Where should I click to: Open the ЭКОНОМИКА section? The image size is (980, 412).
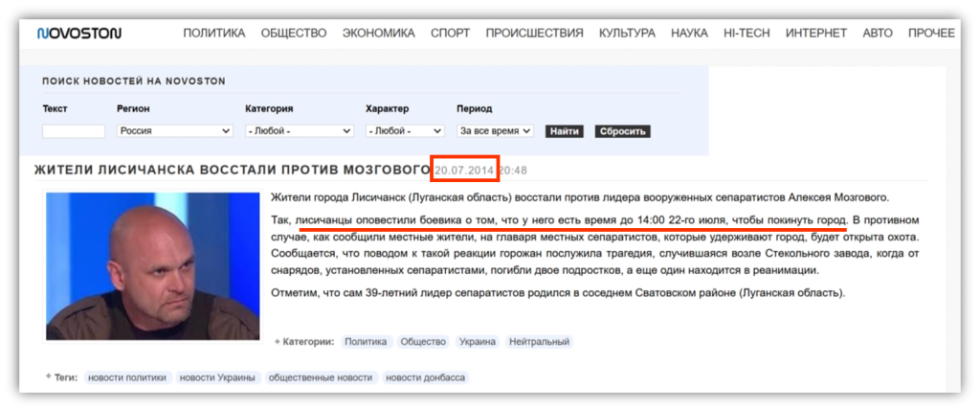379,34
